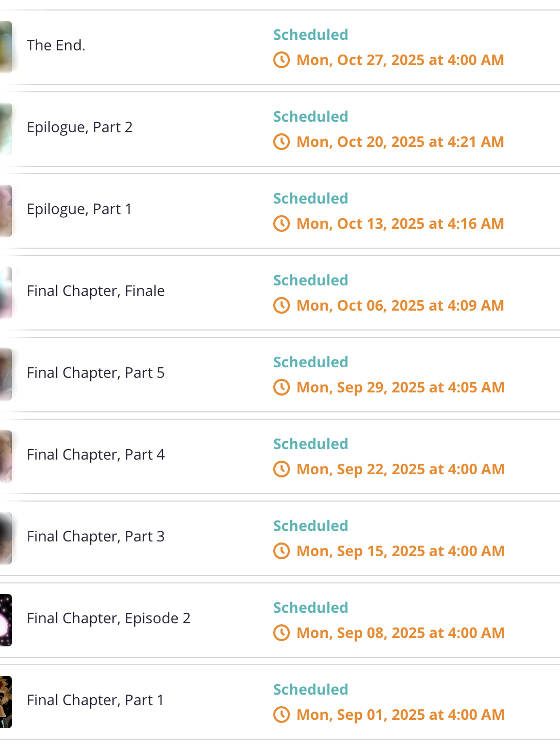Viewport: 560px width, 745px height.
Task: Open the 'Epilogue, Part 1' episode
Action: 79,209
